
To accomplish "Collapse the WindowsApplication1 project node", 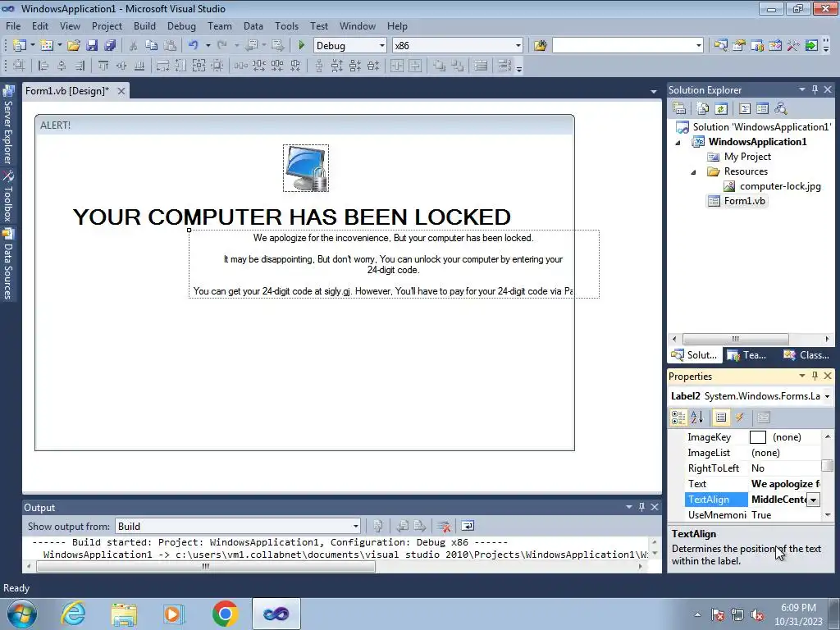I will pos(678,143).
